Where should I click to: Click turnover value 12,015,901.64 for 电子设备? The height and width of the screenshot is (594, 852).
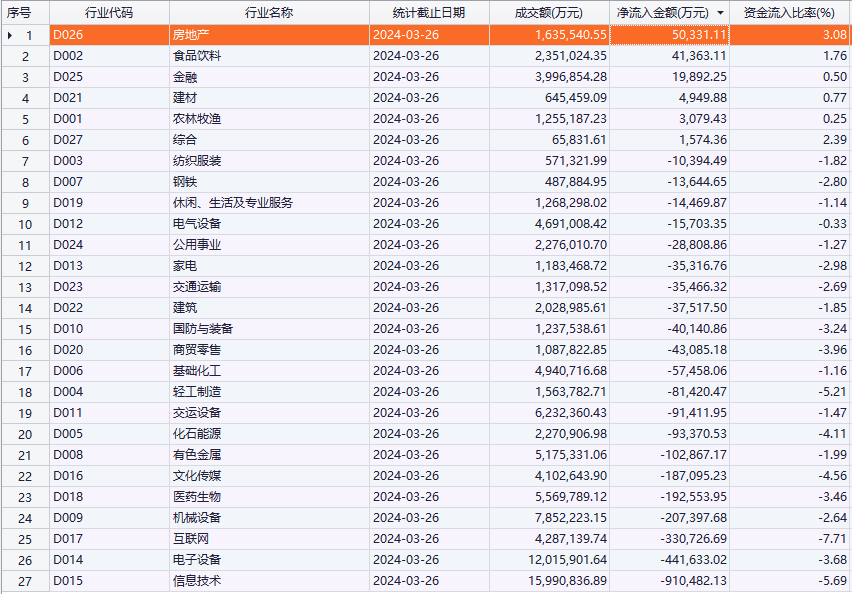558,560
